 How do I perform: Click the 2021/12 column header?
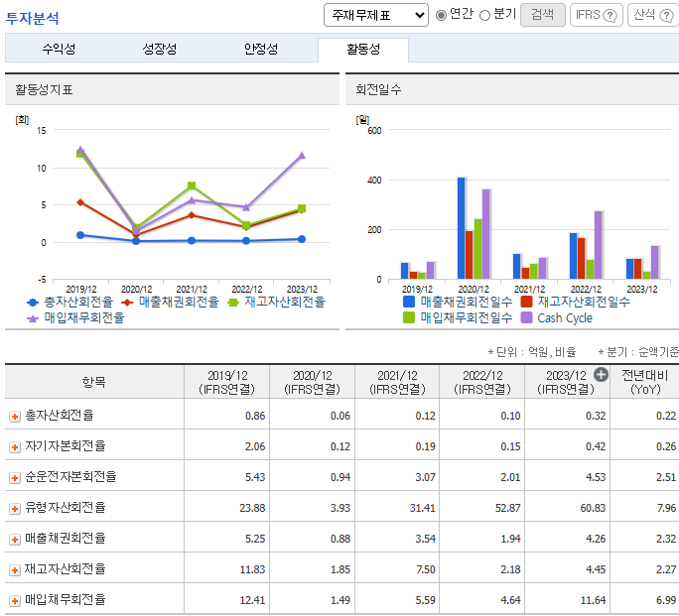click(x=397, y=382)
